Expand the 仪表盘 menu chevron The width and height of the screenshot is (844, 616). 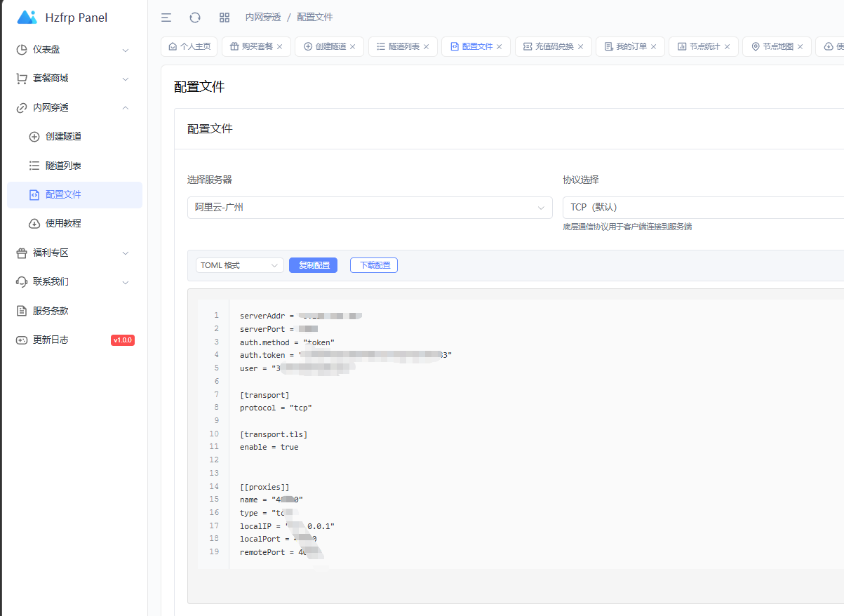[x=126, y=50]
